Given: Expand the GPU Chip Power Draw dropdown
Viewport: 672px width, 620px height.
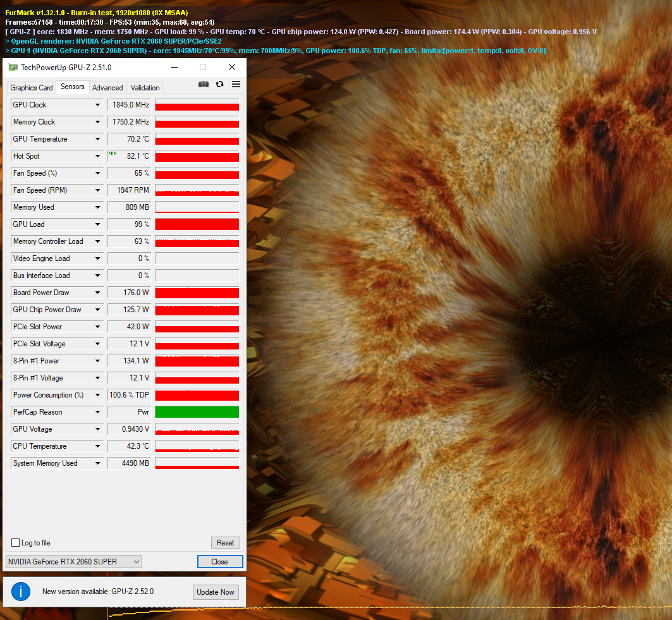Looking at the screenshot, I should [x=98, y=310].
